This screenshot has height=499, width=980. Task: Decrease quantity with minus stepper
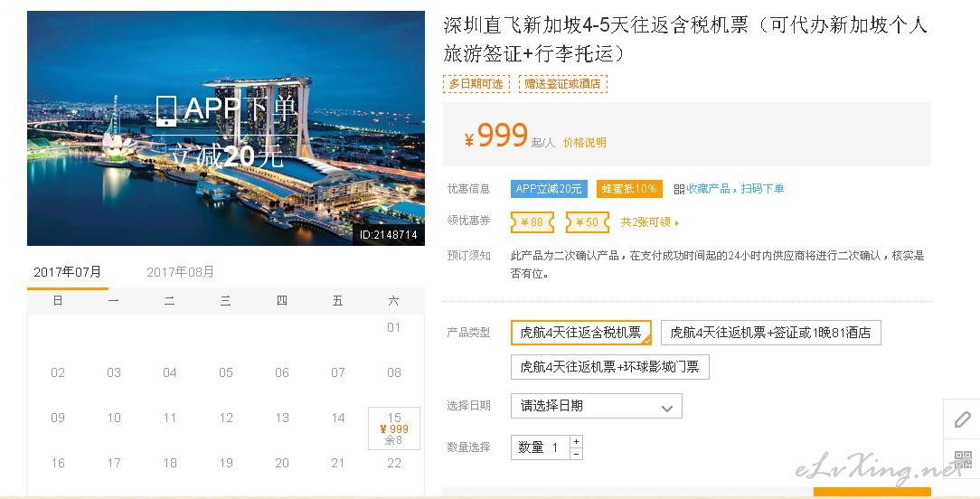pyautogui.click(x=577, y=453)
